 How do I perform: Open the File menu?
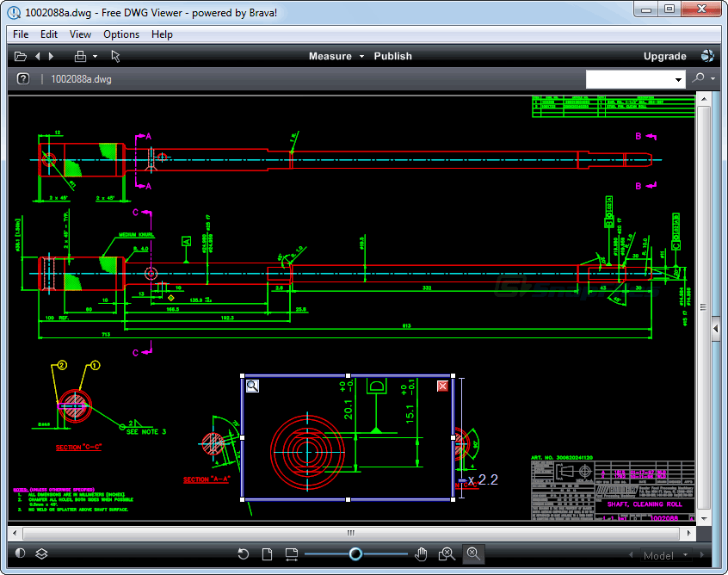click(20, 34)
